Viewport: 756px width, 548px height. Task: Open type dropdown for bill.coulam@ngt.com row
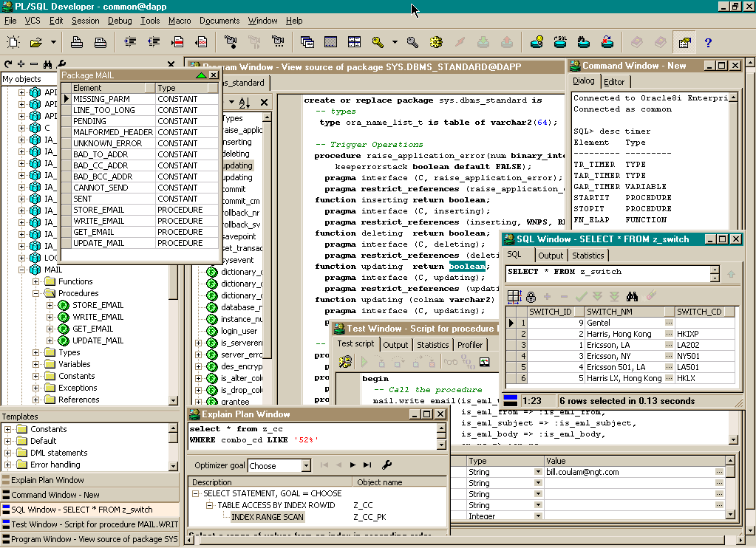pos(538,472)
